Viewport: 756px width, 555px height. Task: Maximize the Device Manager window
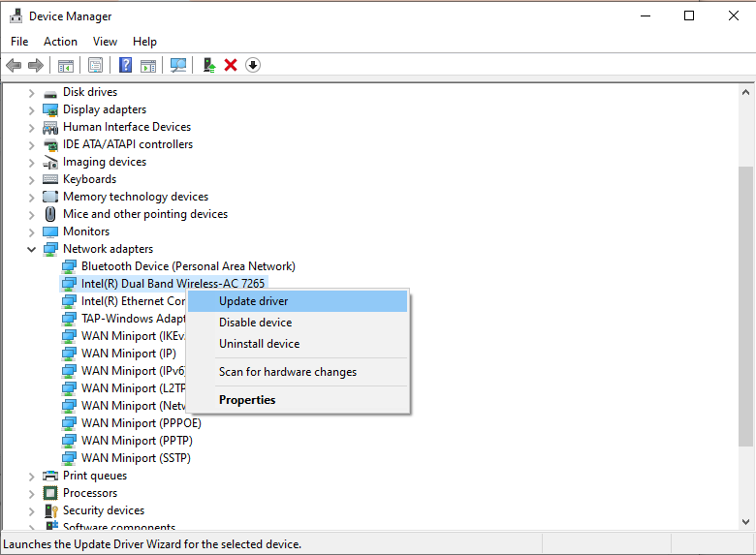[689, 15]
